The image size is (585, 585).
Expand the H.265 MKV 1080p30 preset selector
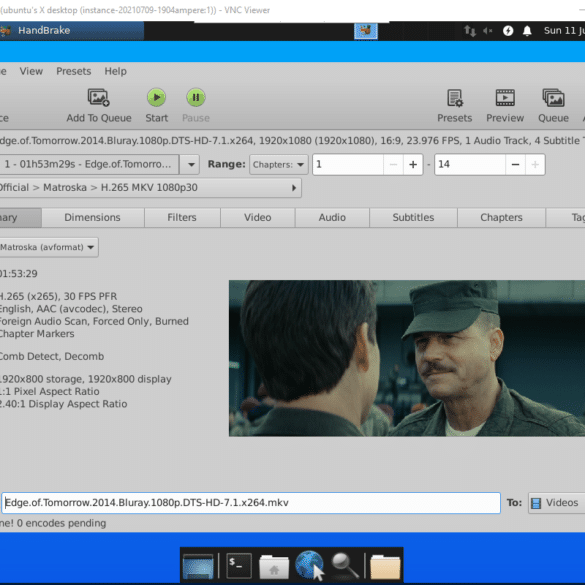coord(150,188)
